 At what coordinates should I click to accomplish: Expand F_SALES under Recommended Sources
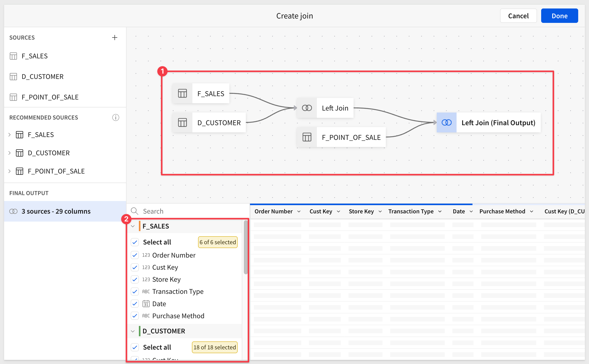pos(10,135)
